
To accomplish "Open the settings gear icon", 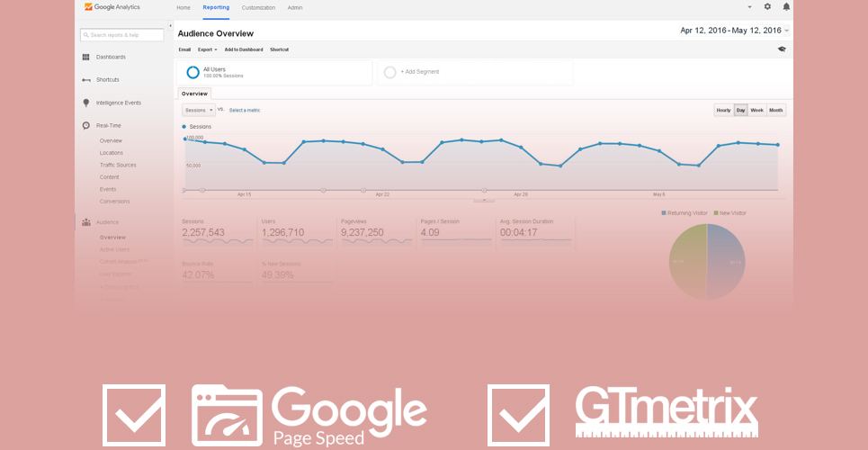I will tap(767, 6).
